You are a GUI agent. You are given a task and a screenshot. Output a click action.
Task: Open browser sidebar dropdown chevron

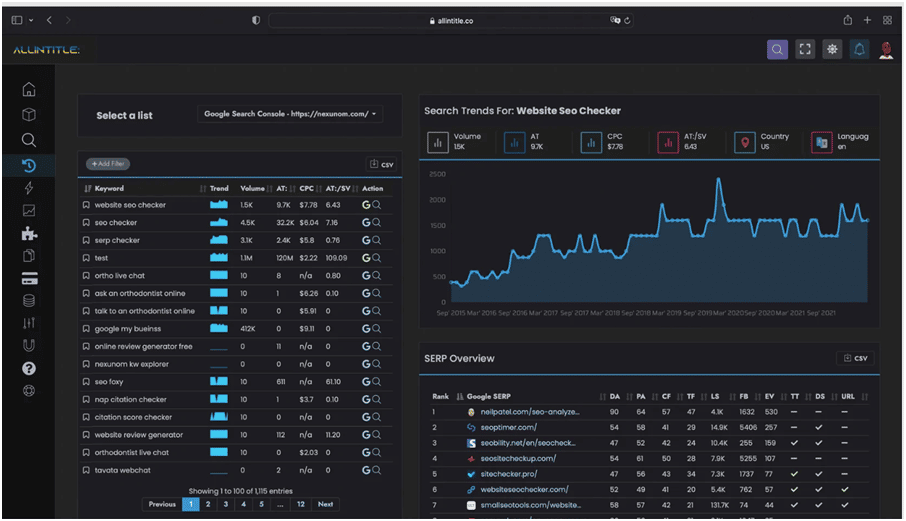coord(31,20)
